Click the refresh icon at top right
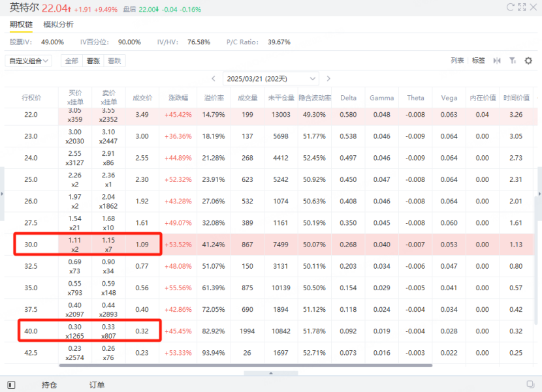Viewport: 542px width, 392px height. (x=511, y=7)
